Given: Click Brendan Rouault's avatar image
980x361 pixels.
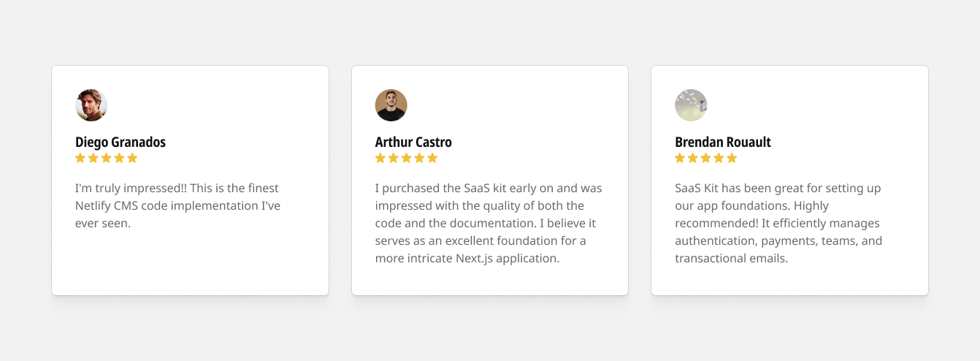Looking at the screenshot, I should (691, 105).
